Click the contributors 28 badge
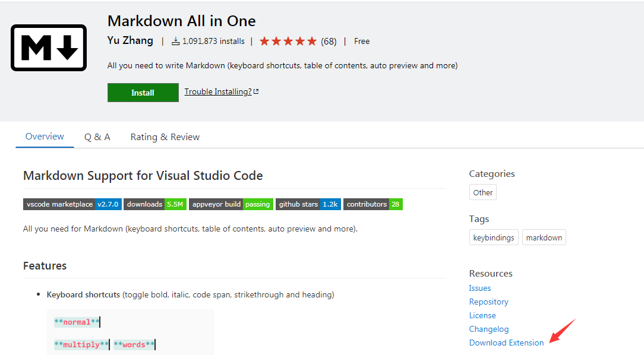644x355 pixels. coord(373,204)
